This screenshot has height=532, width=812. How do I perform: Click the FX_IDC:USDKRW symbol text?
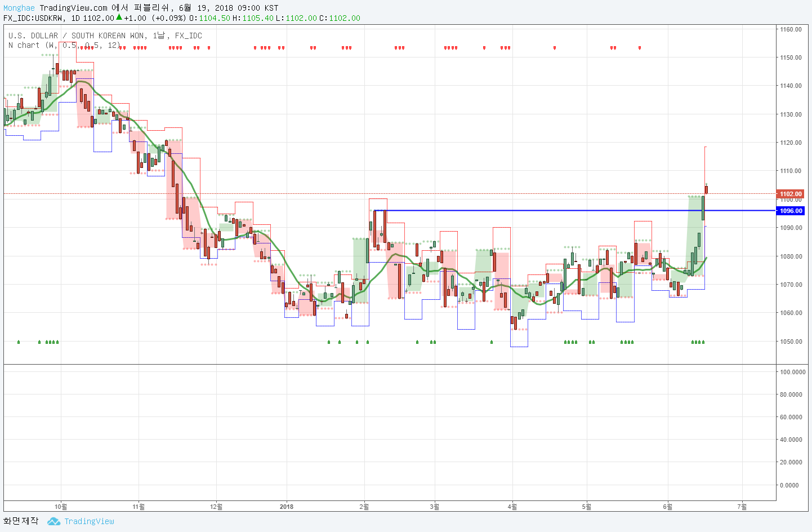[33, 18]
